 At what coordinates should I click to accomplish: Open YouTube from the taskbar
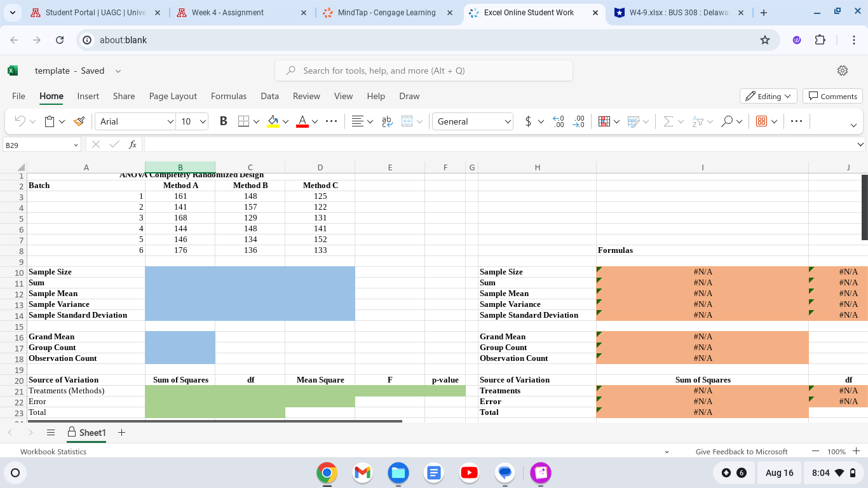[x=470, y=473]
